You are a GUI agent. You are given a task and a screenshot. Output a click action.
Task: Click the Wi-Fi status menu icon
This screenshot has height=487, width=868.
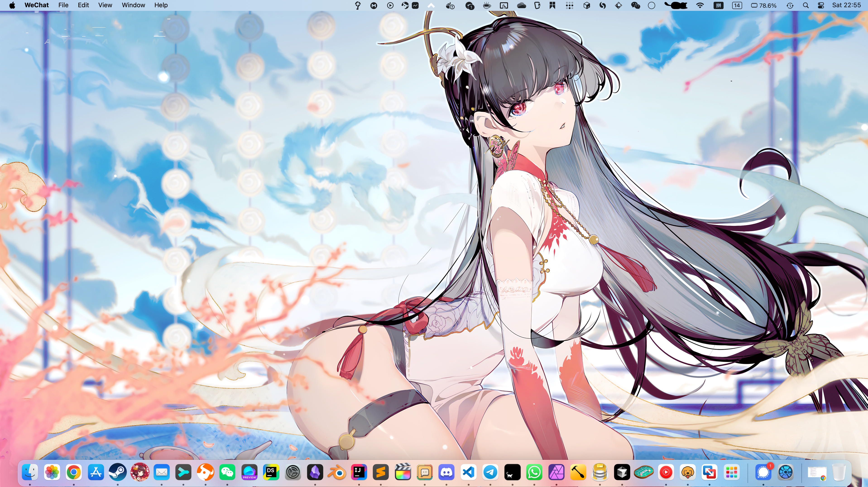700,5
